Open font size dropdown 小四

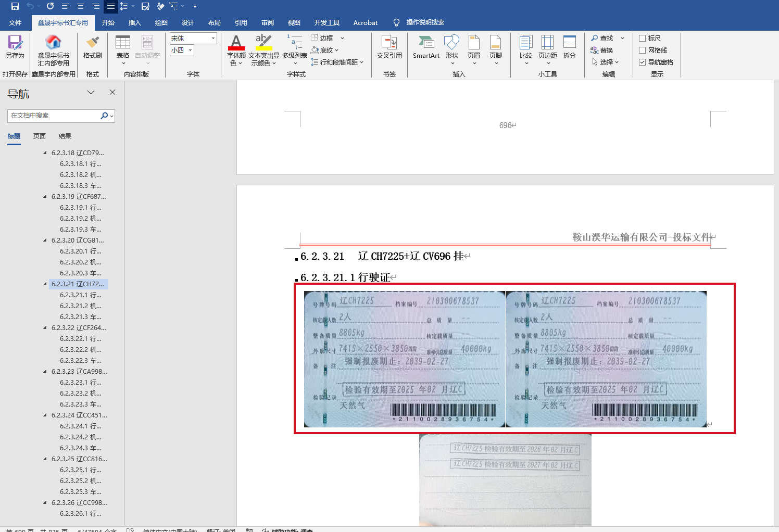pyautogui.click(x=191, y=50)
